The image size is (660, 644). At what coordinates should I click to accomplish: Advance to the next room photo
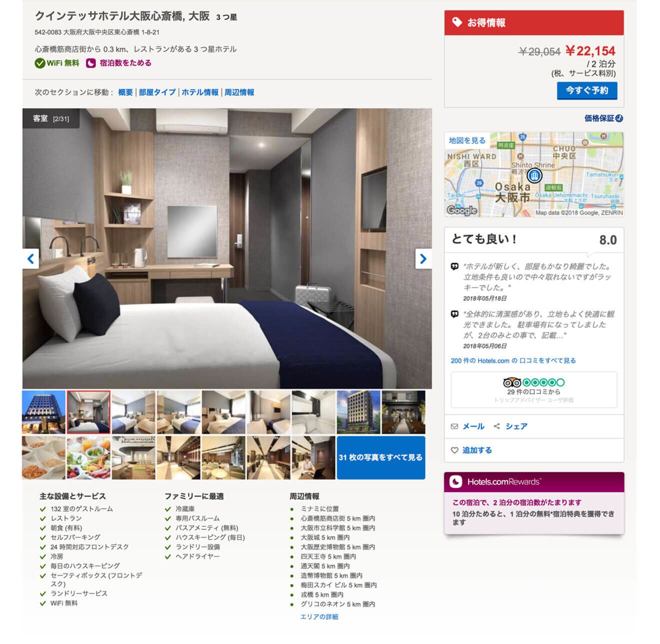(423, 259)
